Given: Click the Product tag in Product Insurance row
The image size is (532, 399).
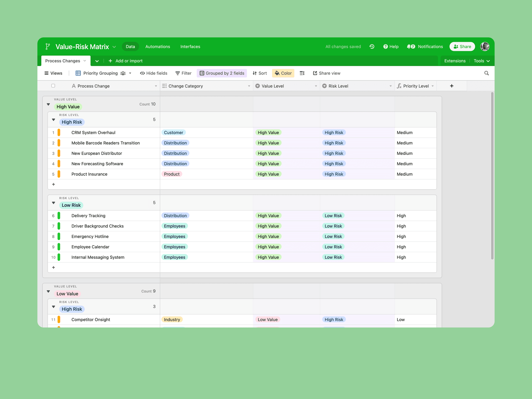Looking at the screenshot, I should (172, 174).
